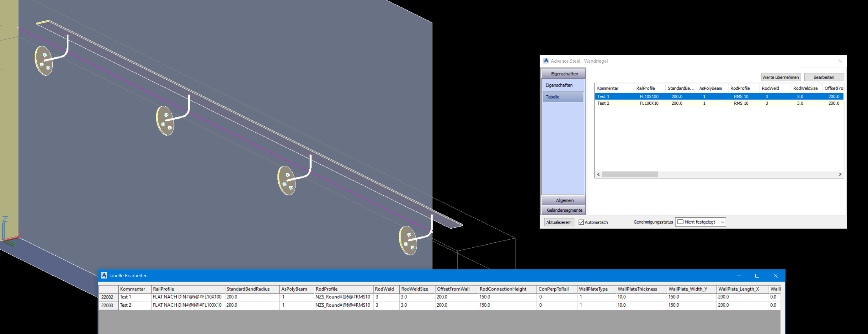Open the Allgemein section
Image resolution: width=868 pixels, height=334 pixels.
[x=564, y=200]
